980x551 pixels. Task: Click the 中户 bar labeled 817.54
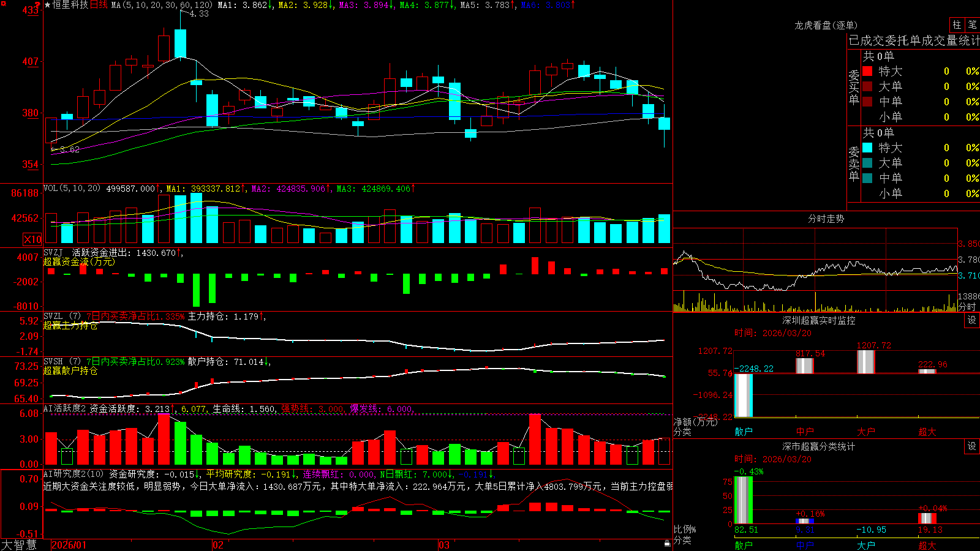point(805,365)
